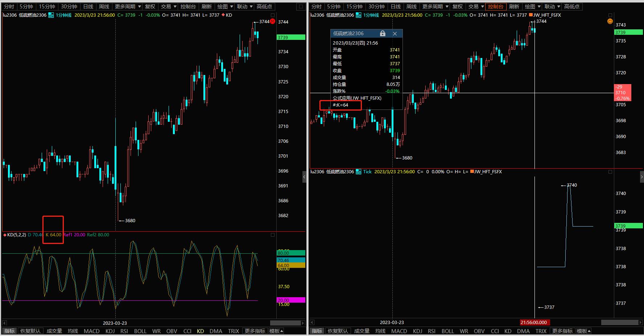Click red crosshair price box showing 3710
The height and width of the screenshot is (336, 644).
click(x=623, y=92)
